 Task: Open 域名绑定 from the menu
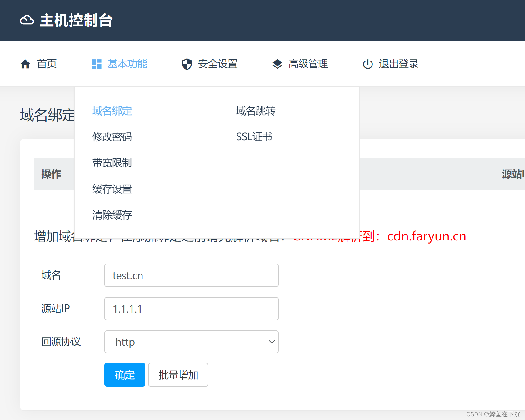[x=112, y=111]
